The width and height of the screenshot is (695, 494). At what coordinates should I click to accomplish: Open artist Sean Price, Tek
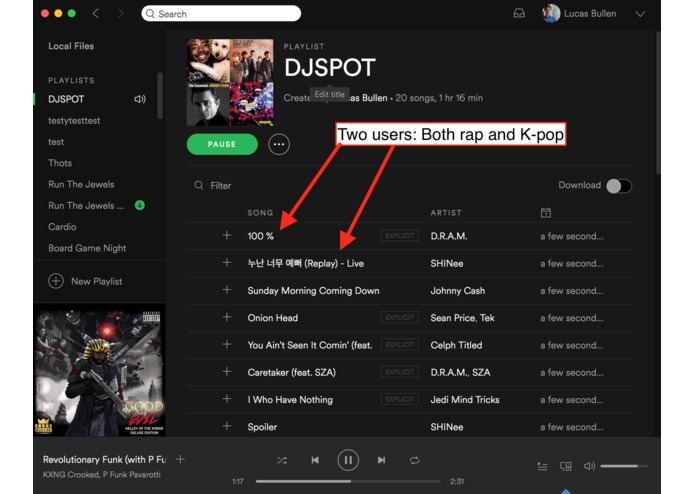click(462, 318)
